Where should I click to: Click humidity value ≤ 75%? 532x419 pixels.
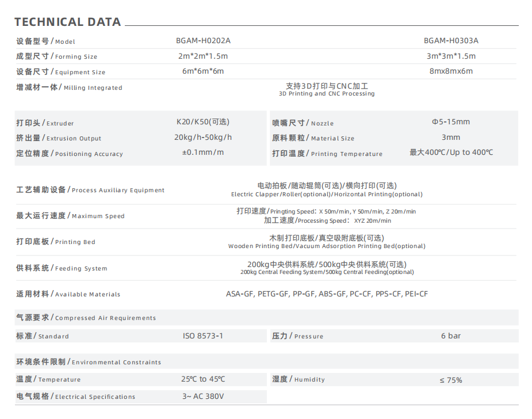pos(451,380)
